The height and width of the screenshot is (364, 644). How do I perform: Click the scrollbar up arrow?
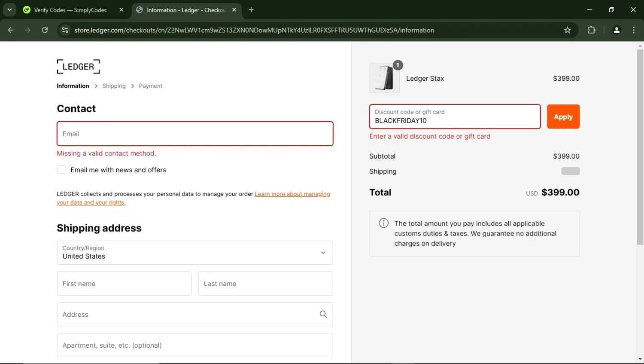click(x=640, y=45)
